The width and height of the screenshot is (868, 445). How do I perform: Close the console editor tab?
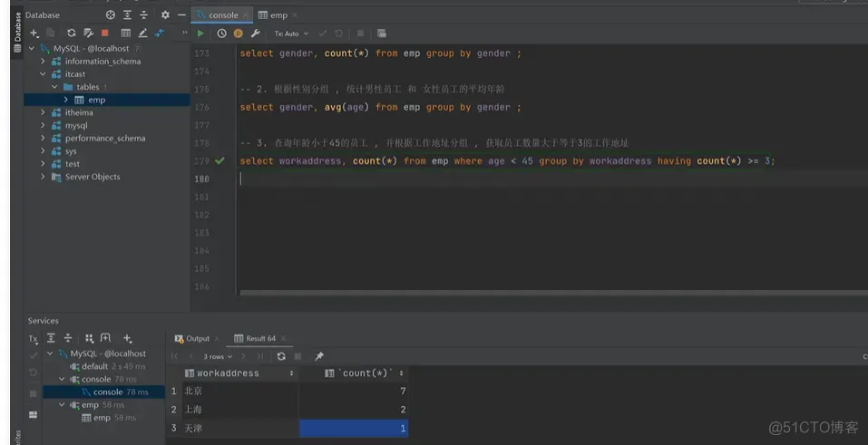pos(245,15)
